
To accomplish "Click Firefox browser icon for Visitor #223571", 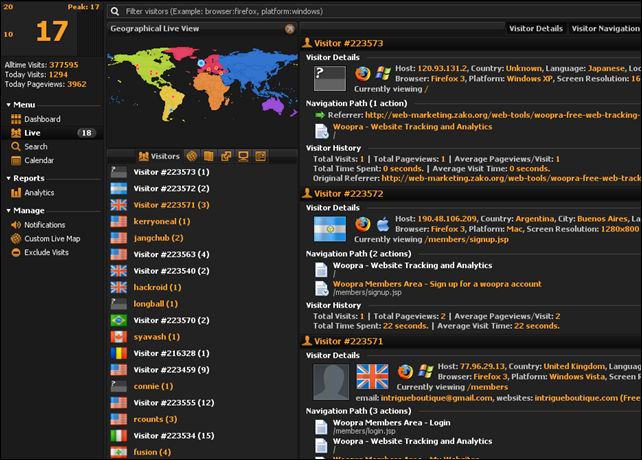I will (x=405, y=372).
